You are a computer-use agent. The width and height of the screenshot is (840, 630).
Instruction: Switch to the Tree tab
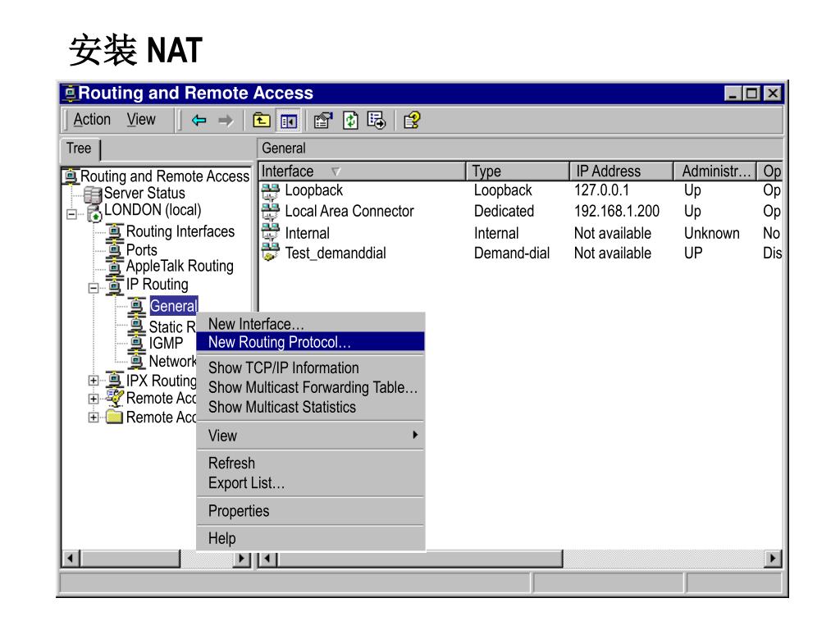tap(80, 148)
